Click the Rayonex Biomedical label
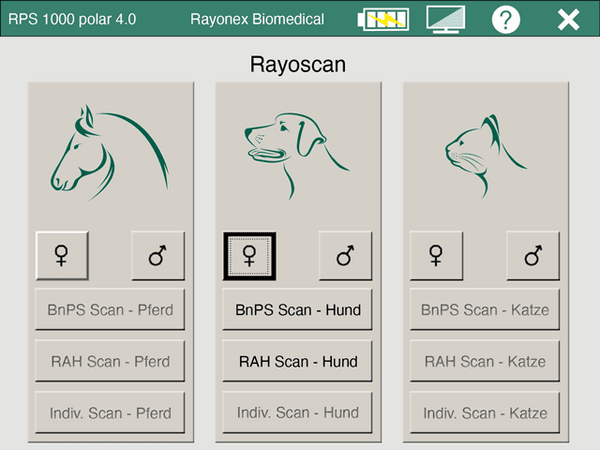600x450 pixels. pyautogui.click(x=257, y=19)
